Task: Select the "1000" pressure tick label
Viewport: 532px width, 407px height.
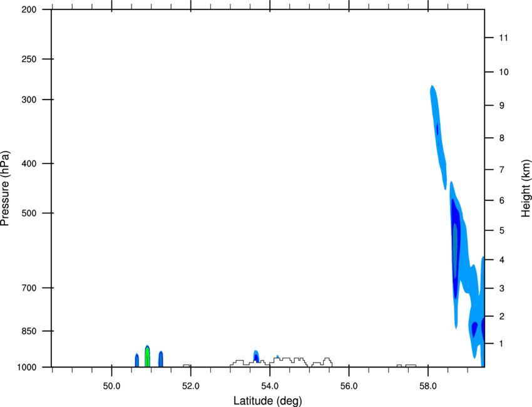Action: (26, 368)
